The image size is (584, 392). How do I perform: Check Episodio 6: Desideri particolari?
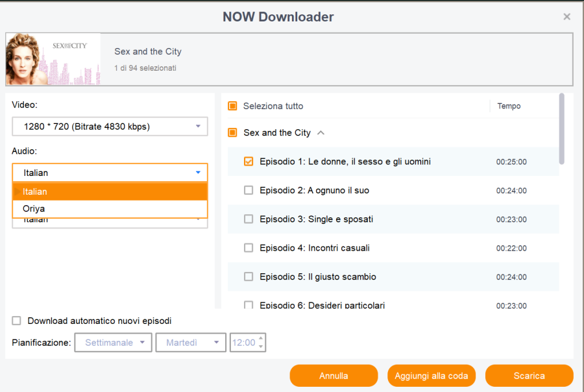tap(249, 305)
